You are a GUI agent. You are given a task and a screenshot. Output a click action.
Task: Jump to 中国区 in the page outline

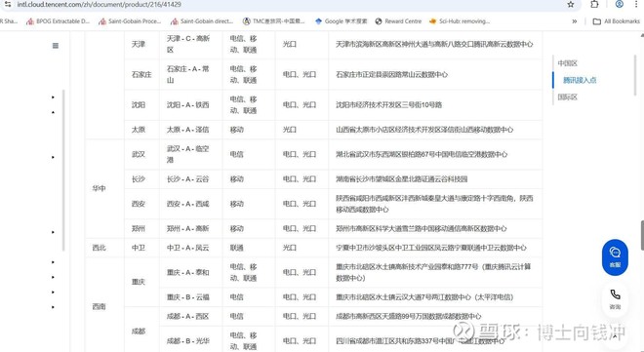(x=568, y=63)
